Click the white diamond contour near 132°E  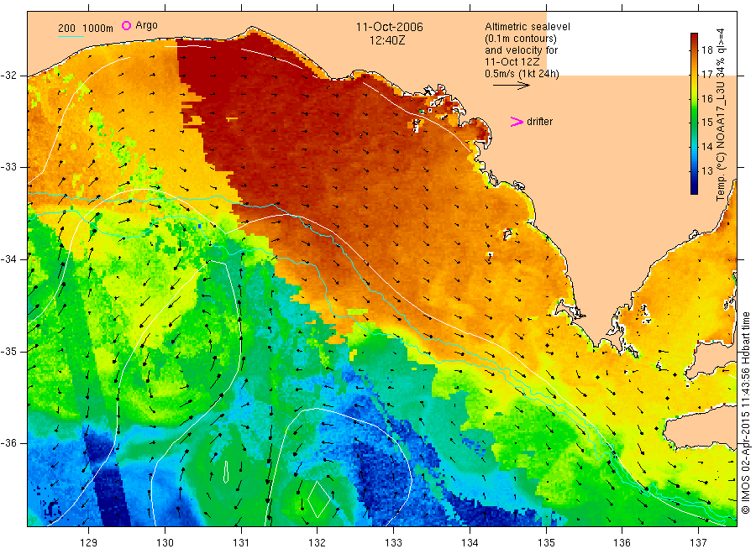coord(318,499)
